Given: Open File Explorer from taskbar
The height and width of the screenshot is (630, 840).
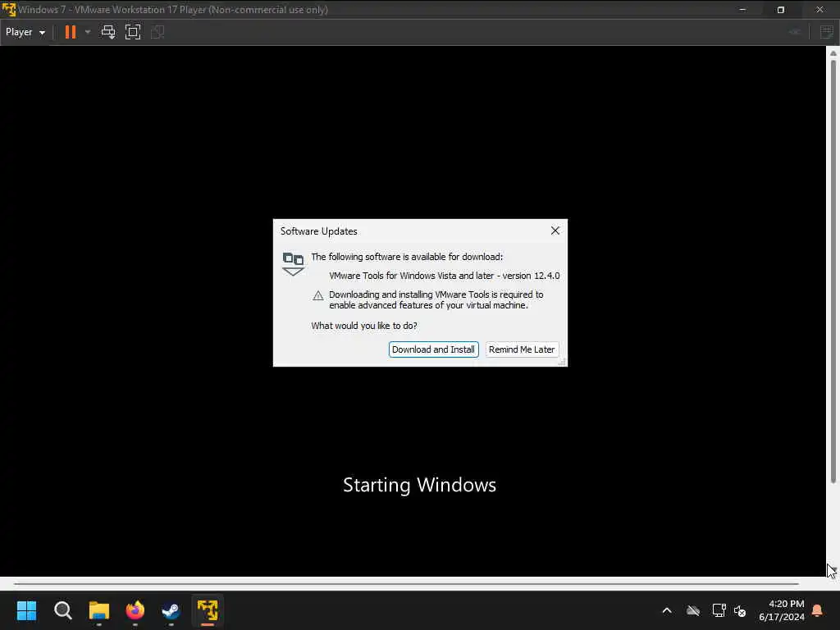Looking at the screenshot, I should click(99, 610).
